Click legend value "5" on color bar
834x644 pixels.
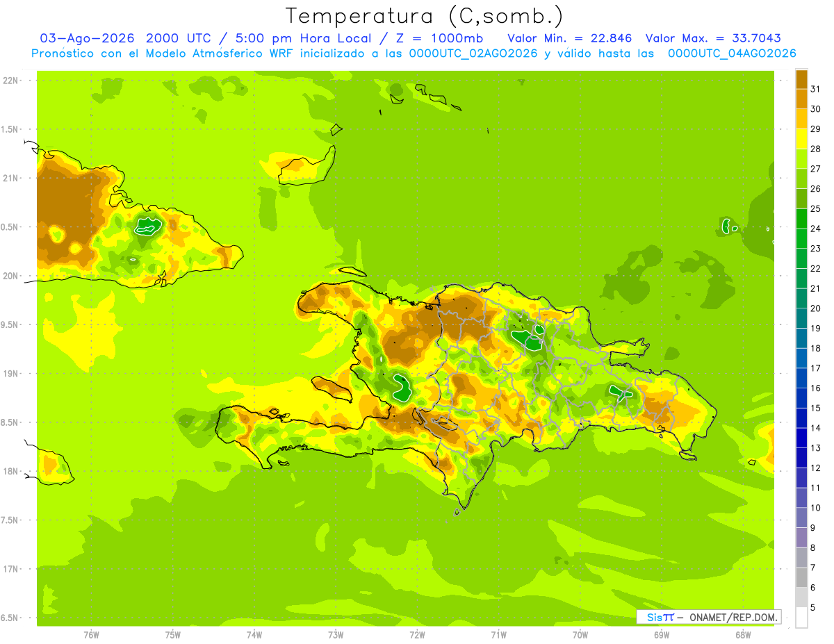tap(813, 608)
